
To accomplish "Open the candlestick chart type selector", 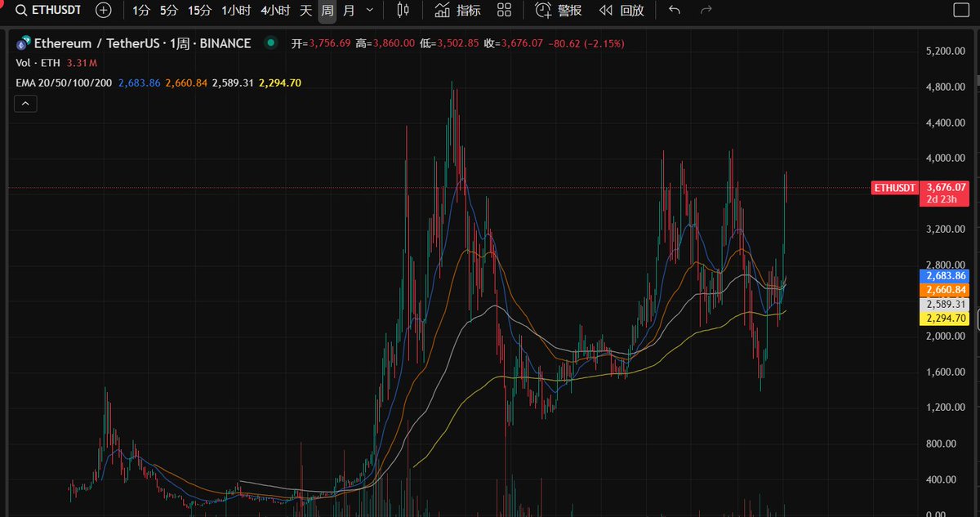I will [x=401, y=11].
